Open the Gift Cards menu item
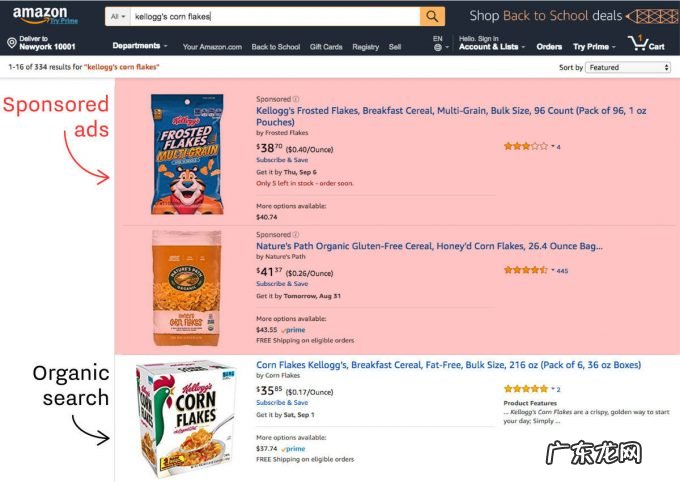This screenshot has height=482, width=680. [x=326, y=47]
